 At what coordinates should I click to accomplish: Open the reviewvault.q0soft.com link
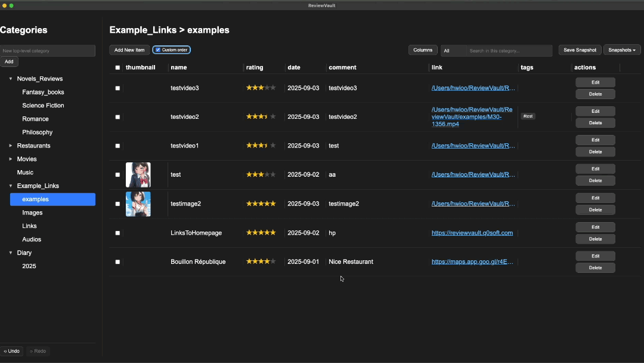472,233
